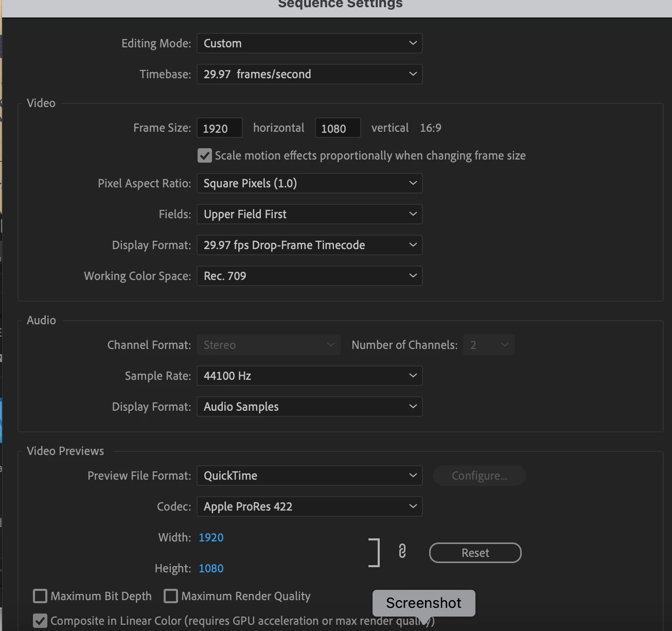Click the Reset button
Image resolution: width=672 pixels, height=631 pixels.
point(475,553)
